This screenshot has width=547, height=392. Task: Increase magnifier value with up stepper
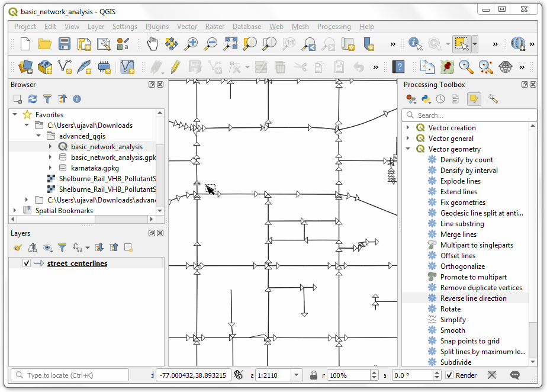point(374,373)
